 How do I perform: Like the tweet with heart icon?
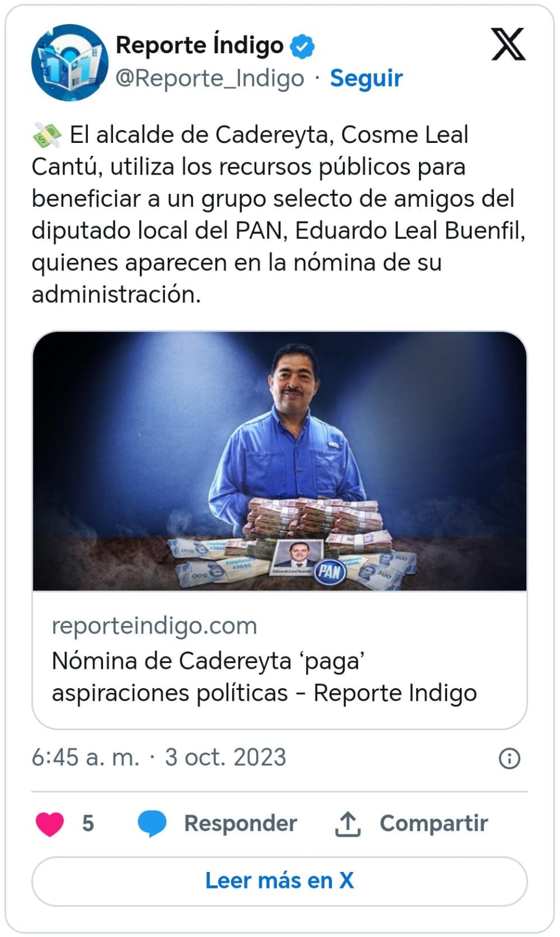pos(50,823)
